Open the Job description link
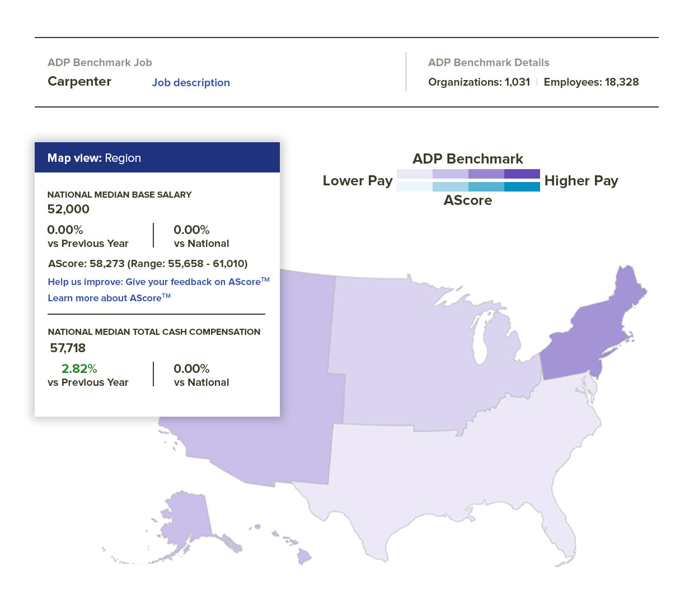Screen dimensions: 694x616 coord(191,83)
